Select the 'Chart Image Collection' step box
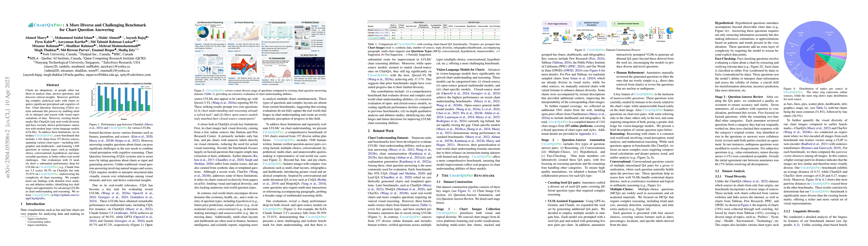This screenshot has width=868, height=246. [x=557, y=33]
